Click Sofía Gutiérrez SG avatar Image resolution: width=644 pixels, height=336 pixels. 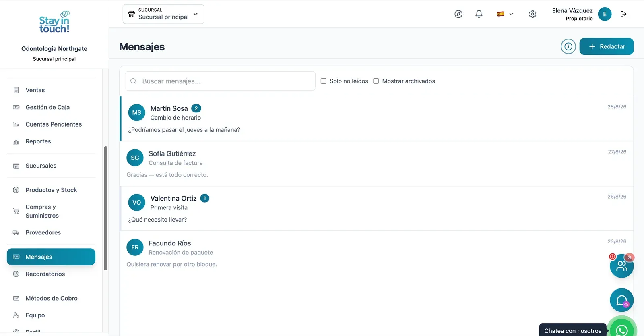pyautogui.click(x=135, y=158)
